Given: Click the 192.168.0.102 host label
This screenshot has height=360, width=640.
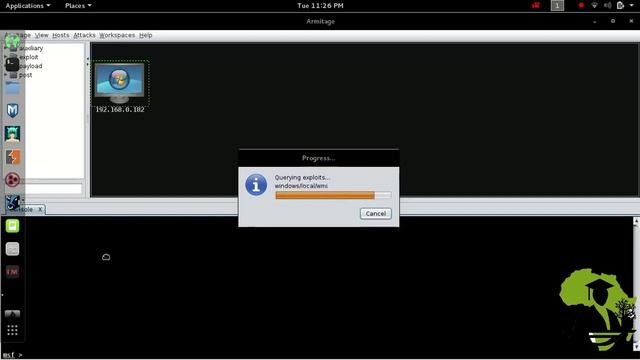Looking at the screenshot, I should click(x=120, y=109).
